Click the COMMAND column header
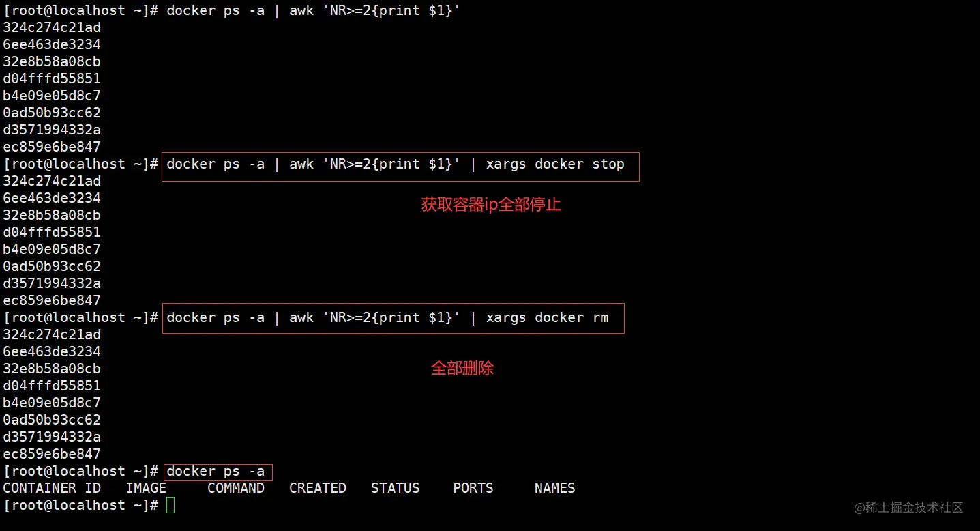The image size is (980, 531). coord(236,488)
